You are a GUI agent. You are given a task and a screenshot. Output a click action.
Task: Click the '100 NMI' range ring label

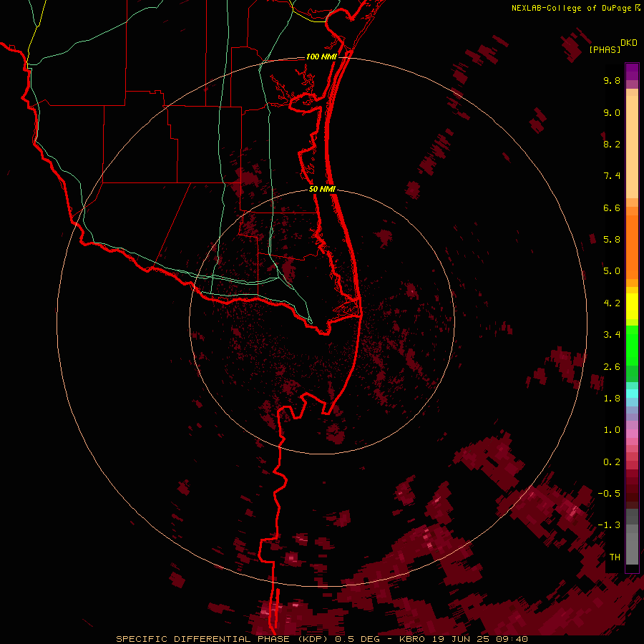tap(321, 57)
